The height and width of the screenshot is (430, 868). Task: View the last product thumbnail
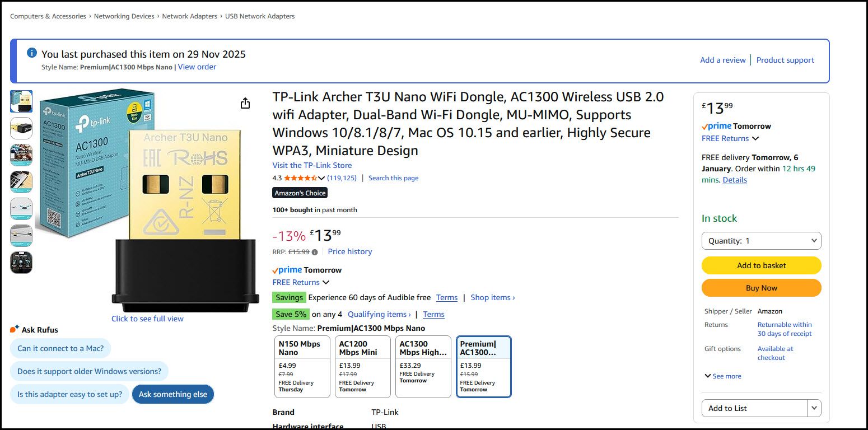[x=21, y=263]
